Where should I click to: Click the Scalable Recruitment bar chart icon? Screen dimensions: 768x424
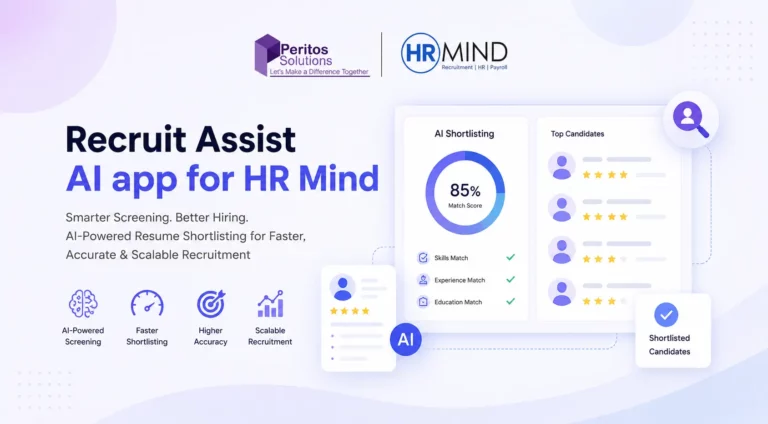click(x=270, y=304)
